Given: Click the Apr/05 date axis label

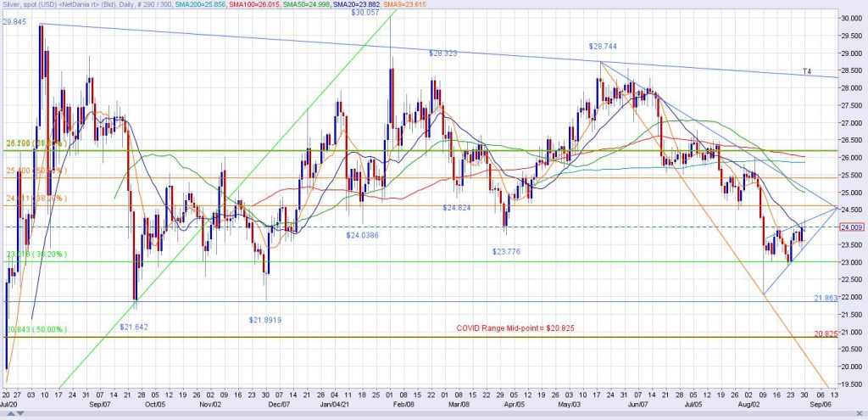Looking at the screenshot, I should tap(515, 405).
